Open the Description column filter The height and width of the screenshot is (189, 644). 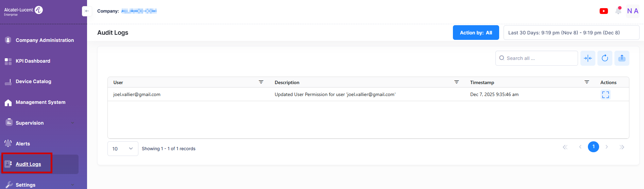(x=456, y=82)
